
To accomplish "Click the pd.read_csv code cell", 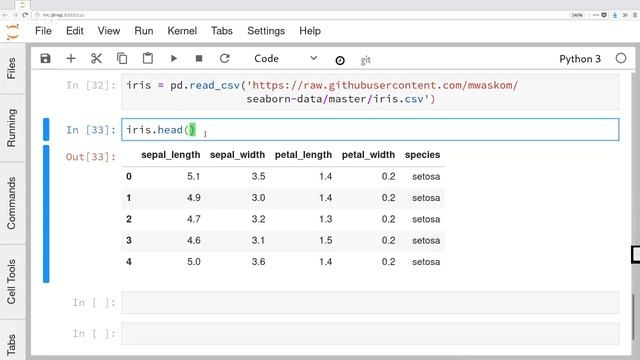I will (x=370, y=92).
